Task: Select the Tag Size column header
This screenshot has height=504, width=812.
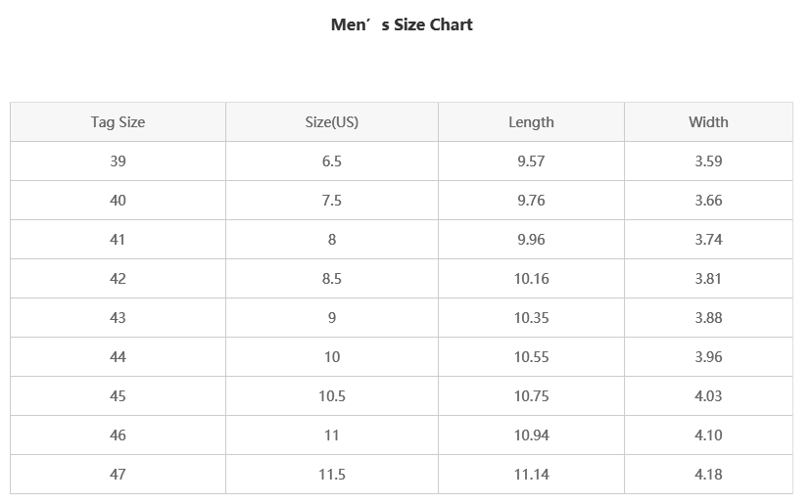Action: 118,122
